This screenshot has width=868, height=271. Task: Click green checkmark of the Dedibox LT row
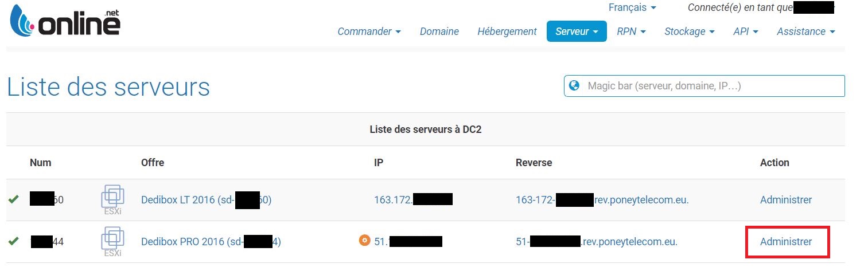point(14,200)
